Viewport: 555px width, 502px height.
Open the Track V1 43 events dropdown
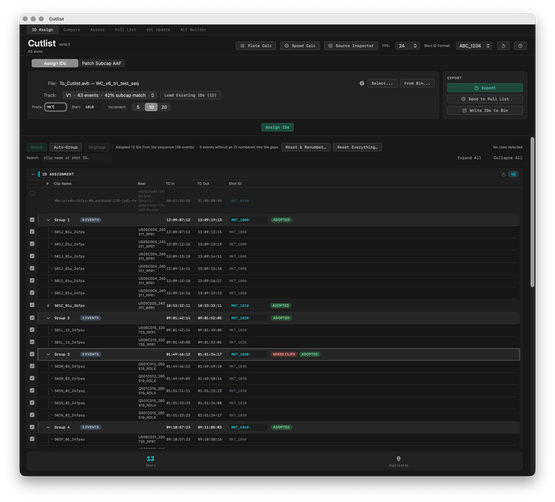pos(110,95)
